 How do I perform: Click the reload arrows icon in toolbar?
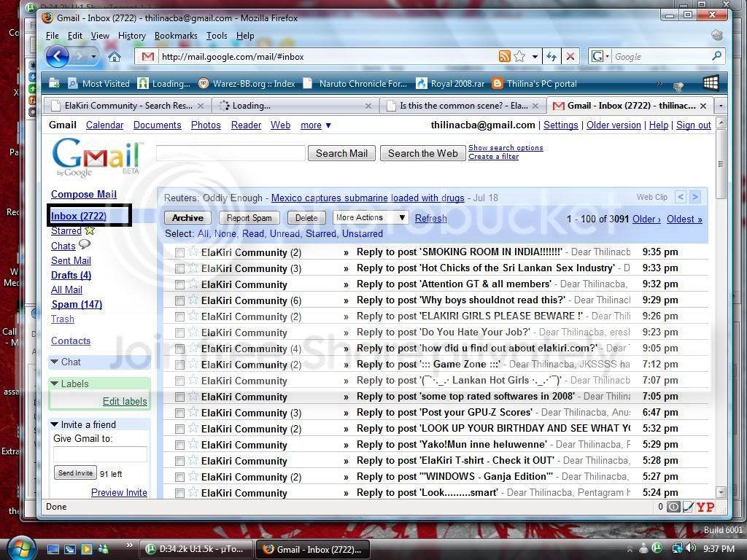pos(551,57)
